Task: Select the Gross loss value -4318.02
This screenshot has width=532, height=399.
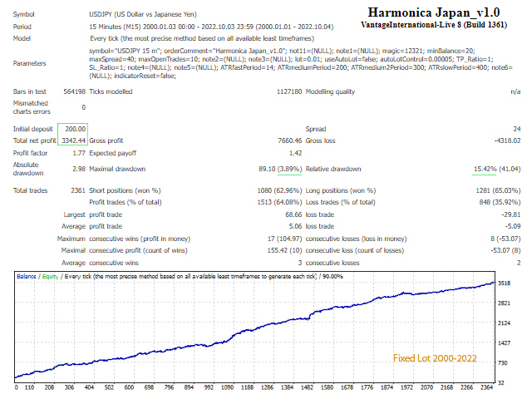Action: [x=508, y=140]
